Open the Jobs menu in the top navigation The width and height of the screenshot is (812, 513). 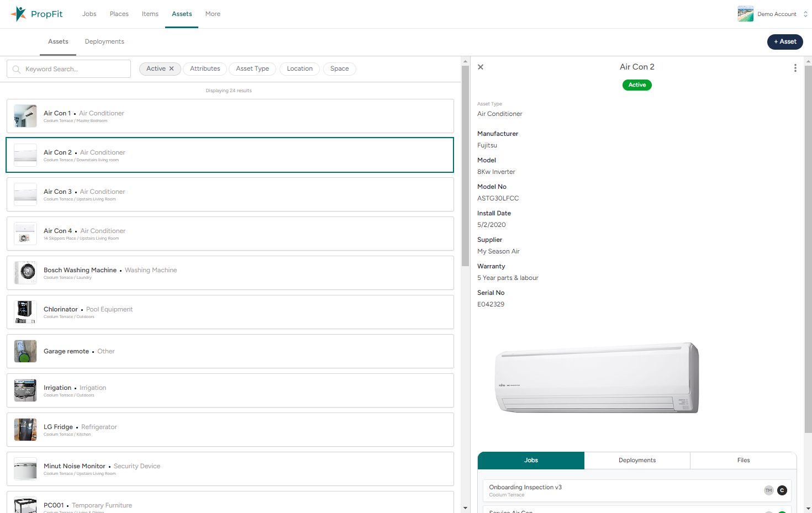[89, 14]
